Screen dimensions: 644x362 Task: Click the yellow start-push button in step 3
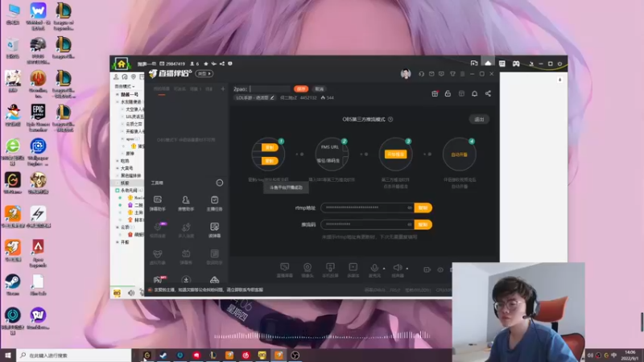395,154
